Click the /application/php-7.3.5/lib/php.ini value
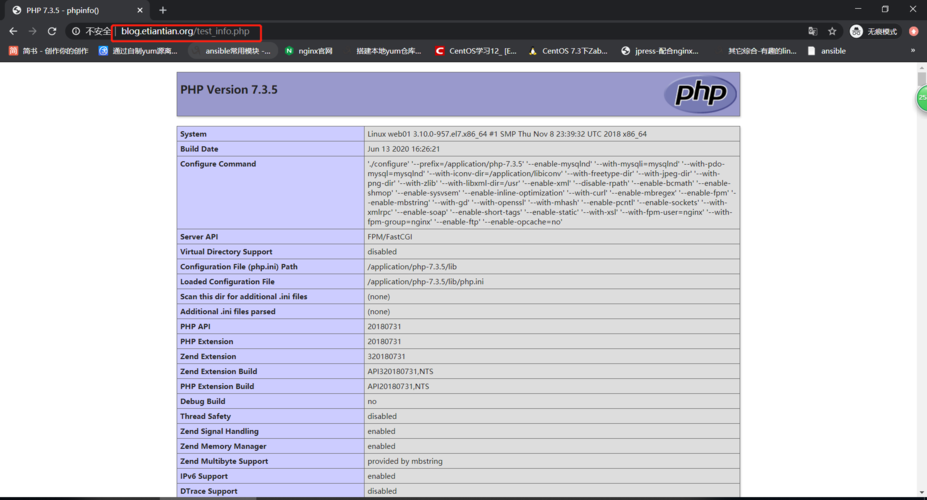The image size is (927, 500). tap(425, 281)
